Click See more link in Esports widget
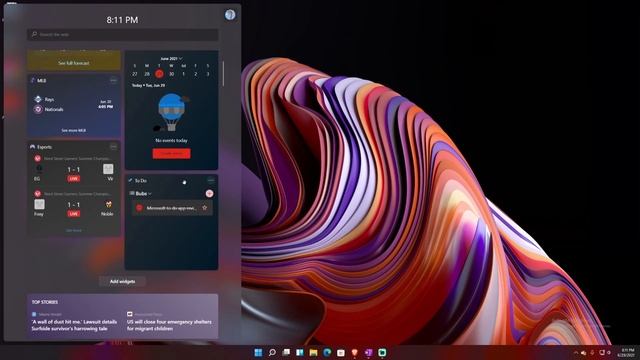 coord(74,231)
